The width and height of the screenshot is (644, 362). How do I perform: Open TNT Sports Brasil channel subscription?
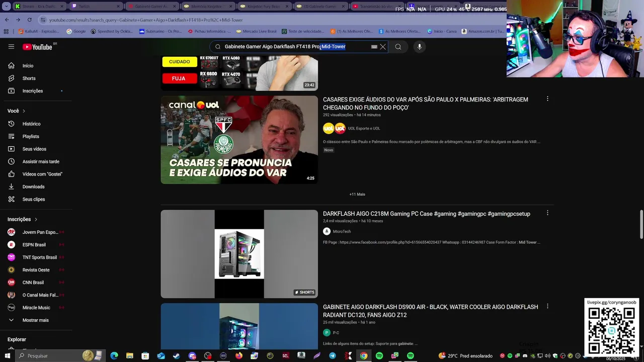point(35,257)
